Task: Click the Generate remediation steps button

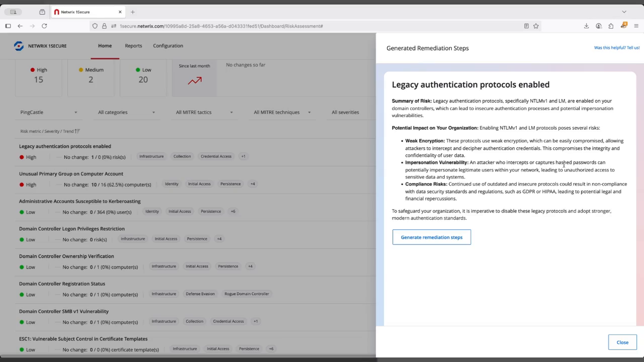Action: click(432, 237)
